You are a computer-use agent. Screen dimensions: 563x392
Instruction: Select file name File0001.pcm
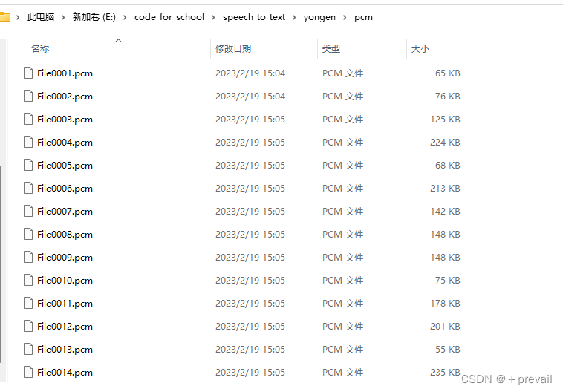click(65, 73)
